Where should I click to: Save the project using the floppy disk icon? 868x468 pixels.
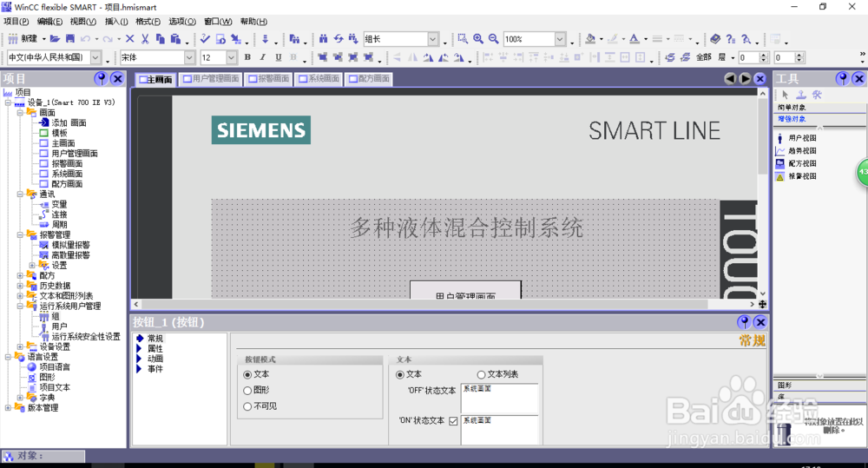[x=69, y=39]
